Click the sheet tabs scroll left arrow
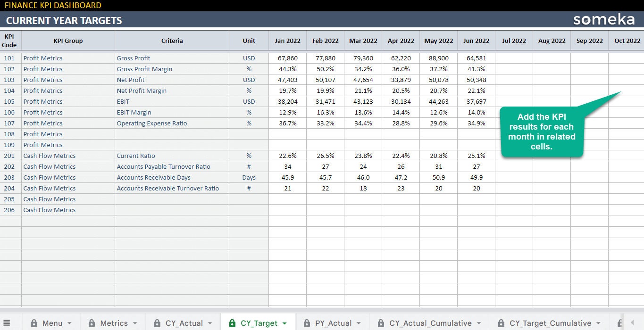The height and width of the screenshot is (330, 644). [633, 323]
